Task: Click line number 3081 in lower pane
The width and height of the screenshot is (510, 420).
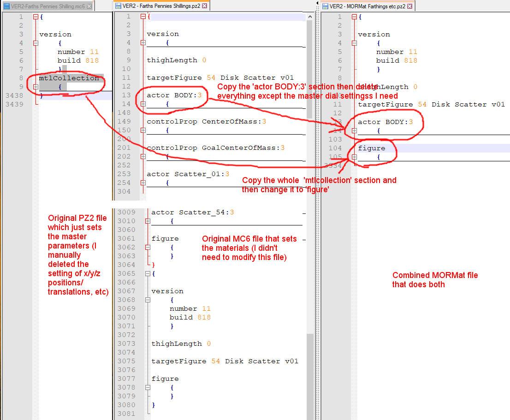Action: click(x=126, y=414)
